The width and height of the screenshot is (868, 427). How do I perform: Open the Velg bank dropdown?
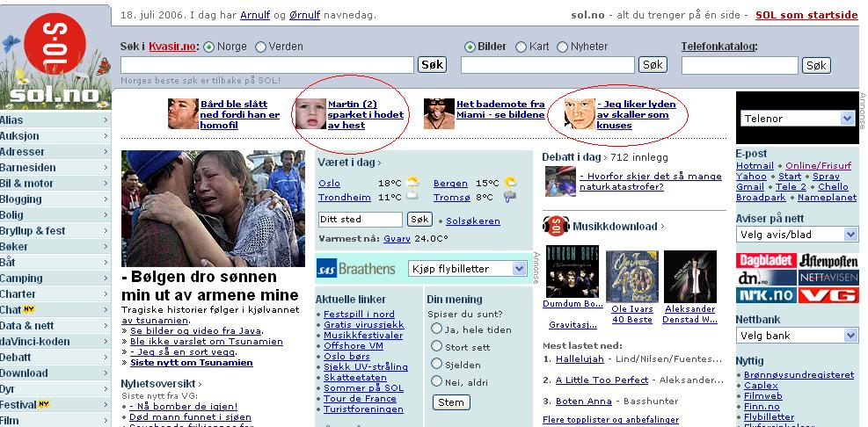pyautogui.click(x=797, y=335)
